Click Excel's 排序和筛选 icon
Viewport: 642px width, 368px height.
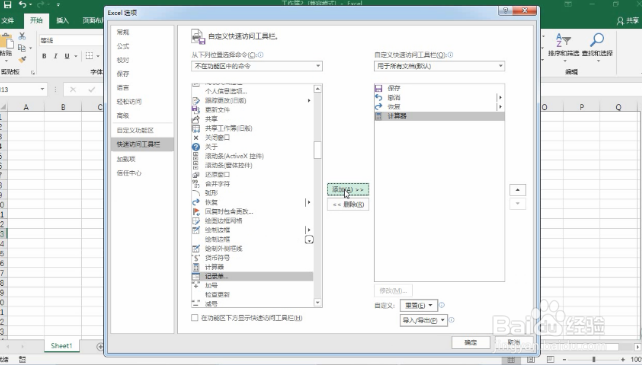pos(563,40)
